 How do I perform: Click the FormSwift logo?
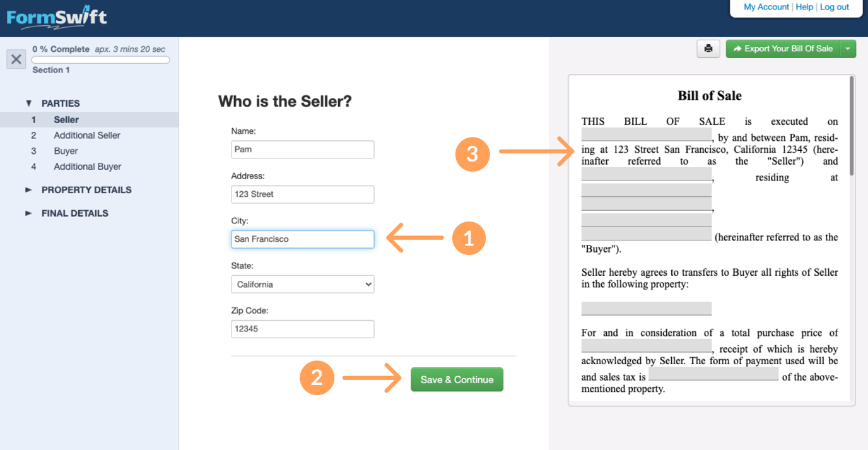point(57,17)
